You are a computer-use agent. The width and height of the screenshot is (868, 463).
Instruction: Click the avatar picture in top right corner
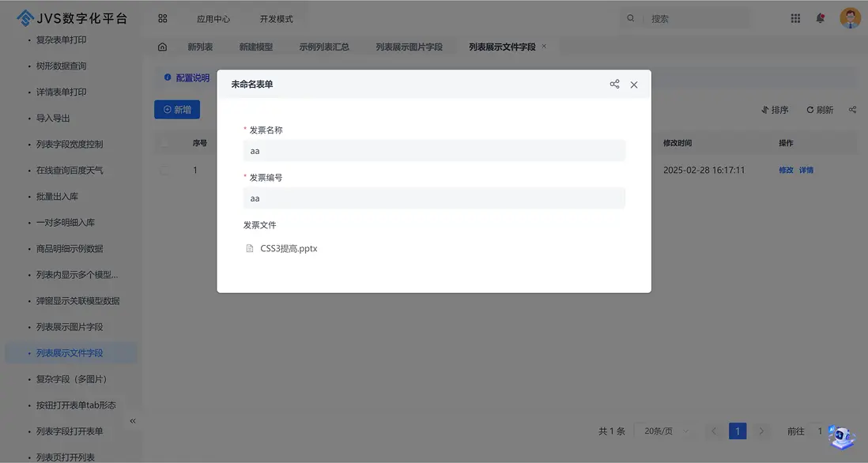[850, 17]
